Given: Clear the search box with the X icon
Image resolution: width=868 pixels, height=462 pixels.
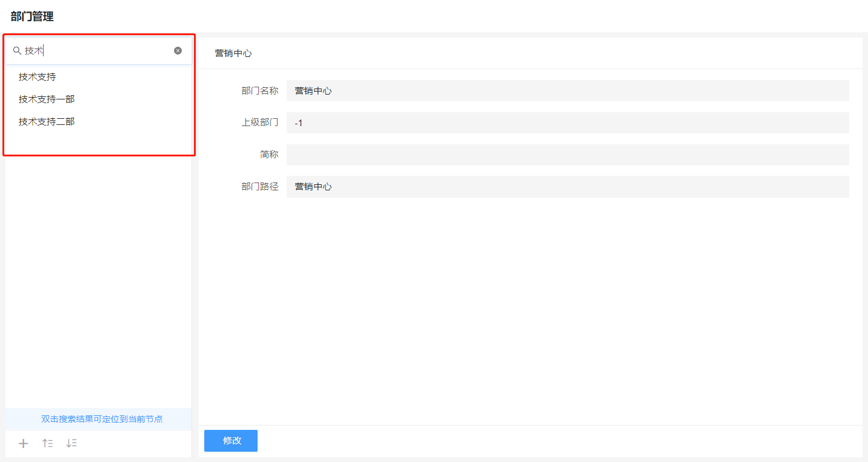Looking at the screenshot, I should coord(178,51).
